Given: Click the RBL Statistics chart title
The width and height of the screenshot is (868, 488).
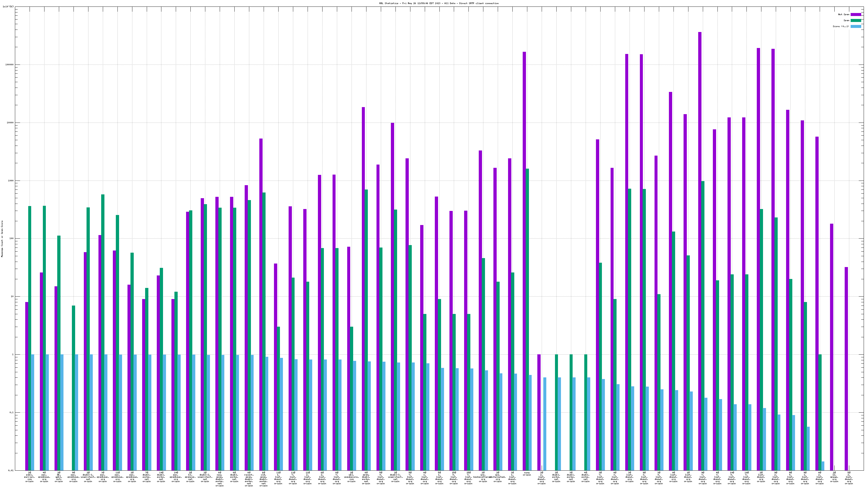Looking at the screenshot, I should click(439, 3).
